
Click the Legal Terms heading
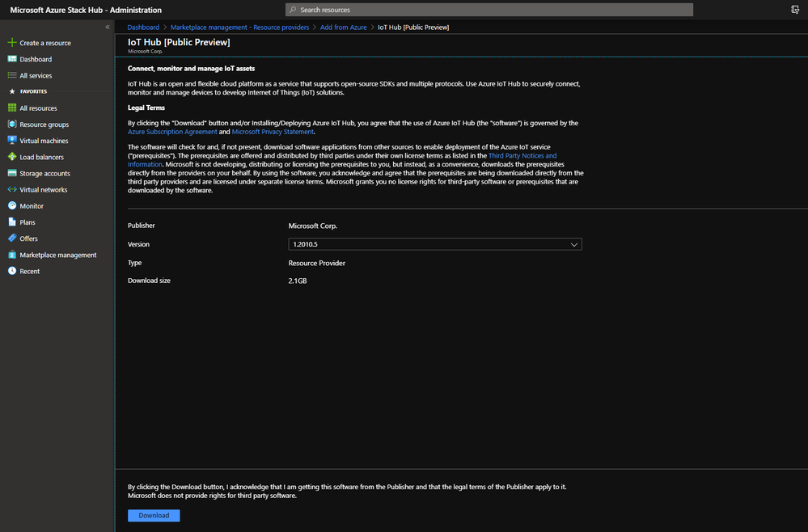pos(146,108)
